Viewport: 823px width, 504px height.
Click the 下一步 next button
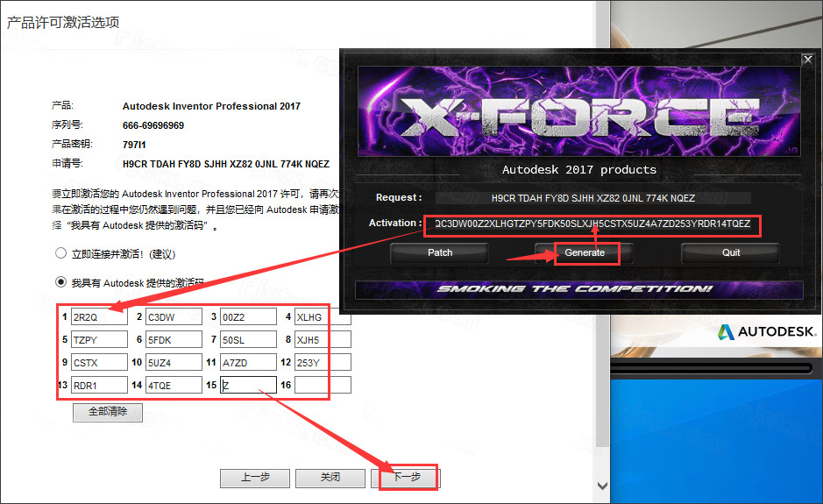(x=406, y=478)
